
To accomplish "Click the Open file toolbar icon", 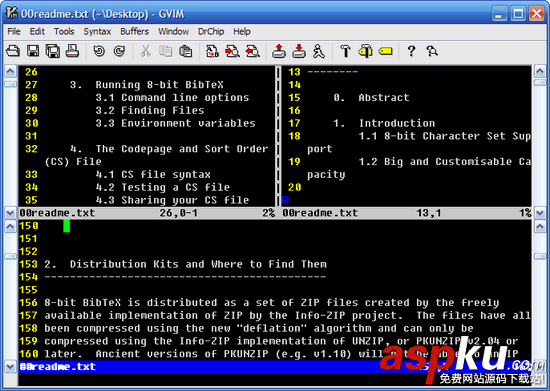I will [x=13, y=51].
